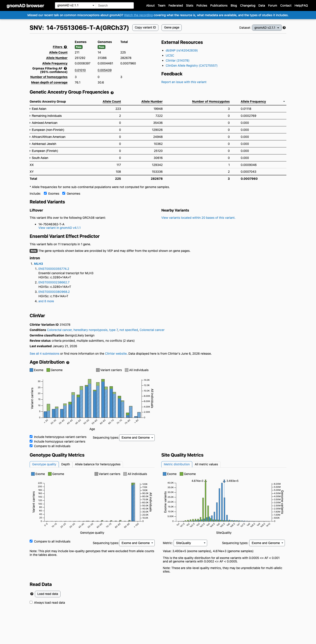Open Age Distribution help icon
The image size is (316, 644).
click(x=68, y=363)
